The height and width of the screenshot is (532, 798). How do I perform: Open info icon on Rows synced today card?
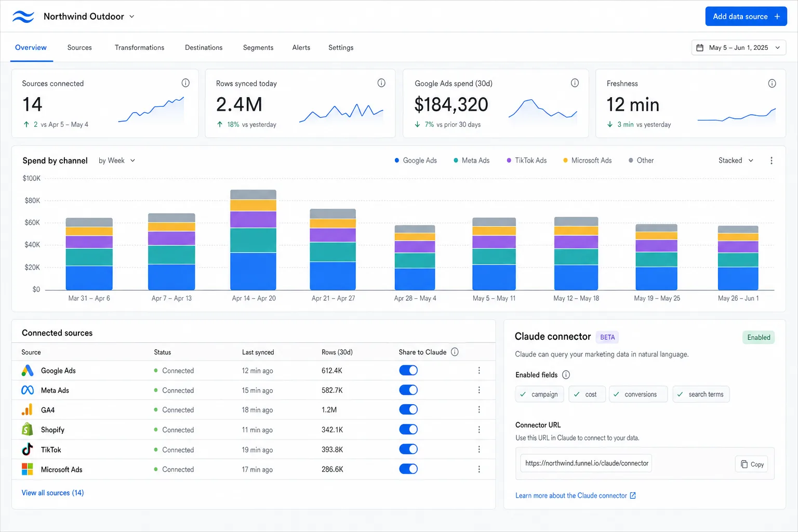pyautogui.click(x=381, y=83)
